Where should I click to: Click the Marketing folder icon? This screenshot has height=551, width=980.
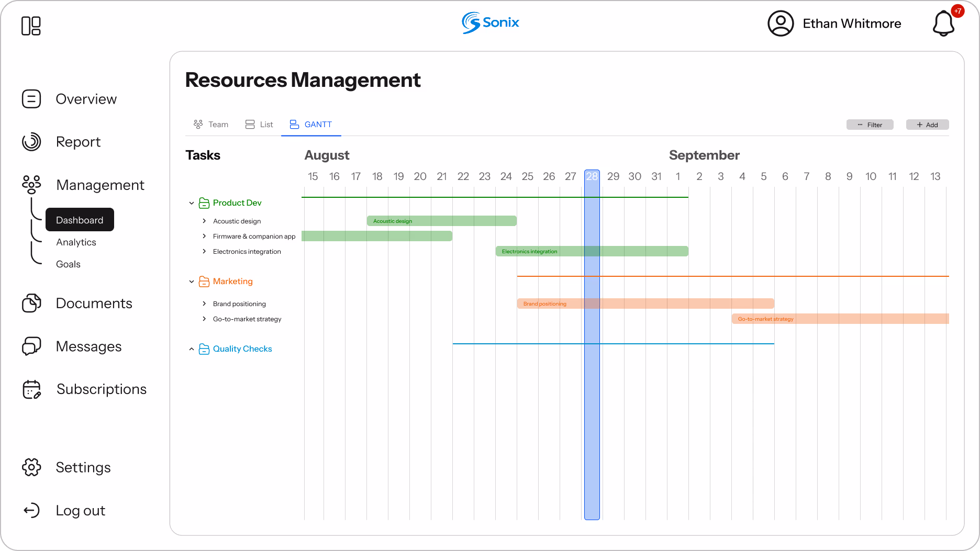(204, 282)
